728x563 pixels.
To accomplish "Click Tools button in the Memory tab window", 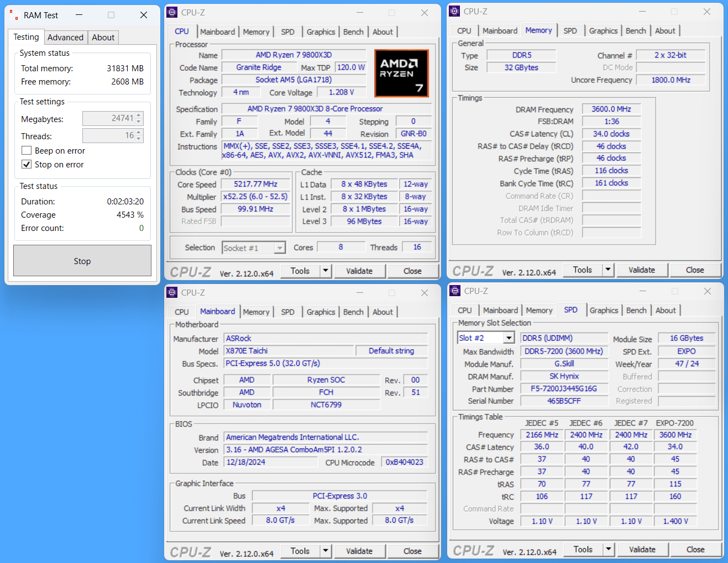I will (583, 270).
